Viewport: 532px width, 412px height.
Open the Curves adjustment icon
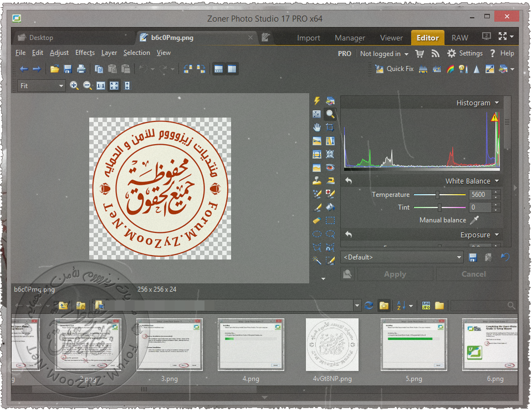click(x=437, y=69)
